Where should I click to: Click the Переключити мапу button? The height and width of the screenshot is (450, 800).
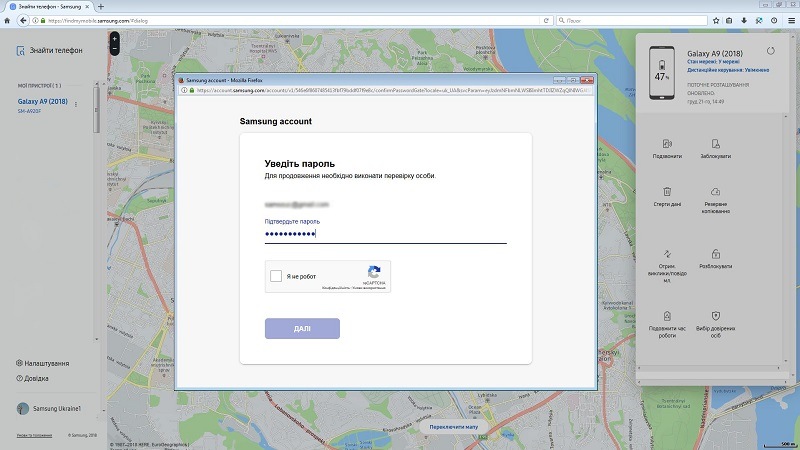click(x=454, y=427)
